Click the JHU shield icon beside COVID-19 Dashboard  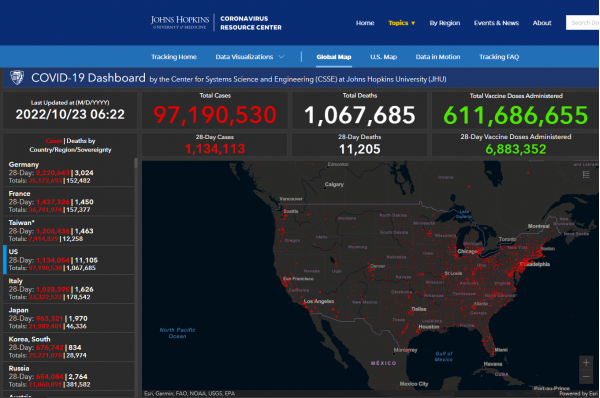(x=17, y=77)
